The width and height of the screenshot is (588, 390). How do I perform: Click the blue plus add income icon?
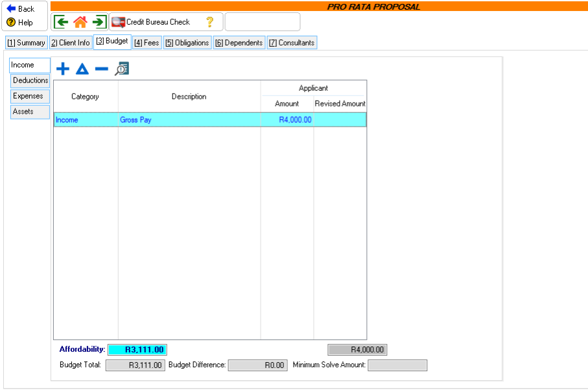pyautogui.click(x=63, y=69)
